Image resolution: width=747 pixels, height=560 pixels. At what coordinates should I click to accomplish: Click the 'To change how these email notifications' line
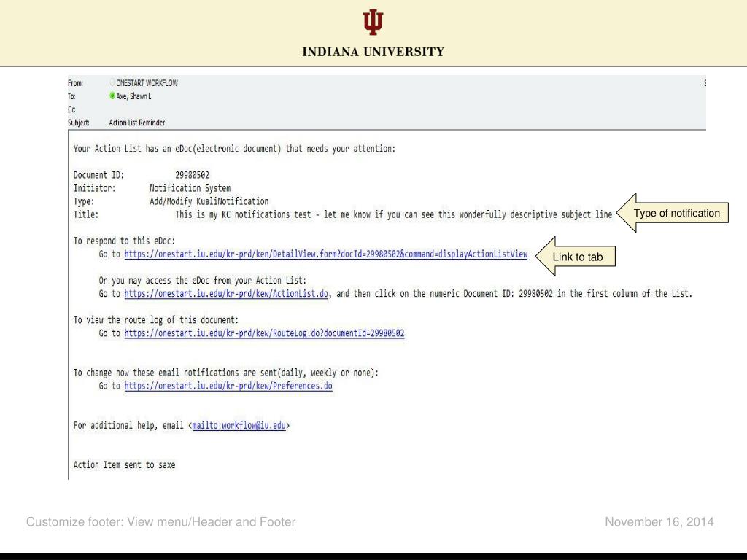tap(226, 373)
